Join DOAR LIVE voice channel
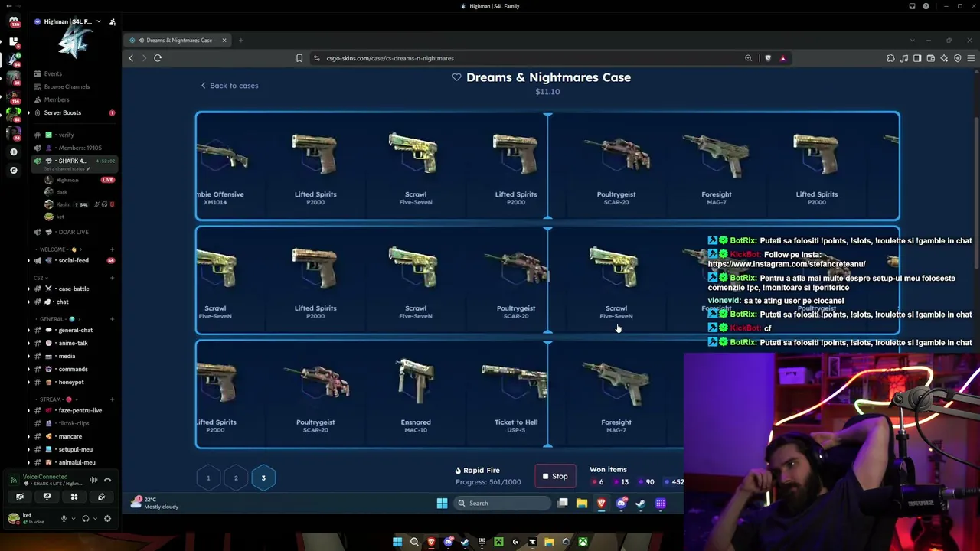Image resolution: width=980 pixels, height=551 pixels. click(73, 232)
